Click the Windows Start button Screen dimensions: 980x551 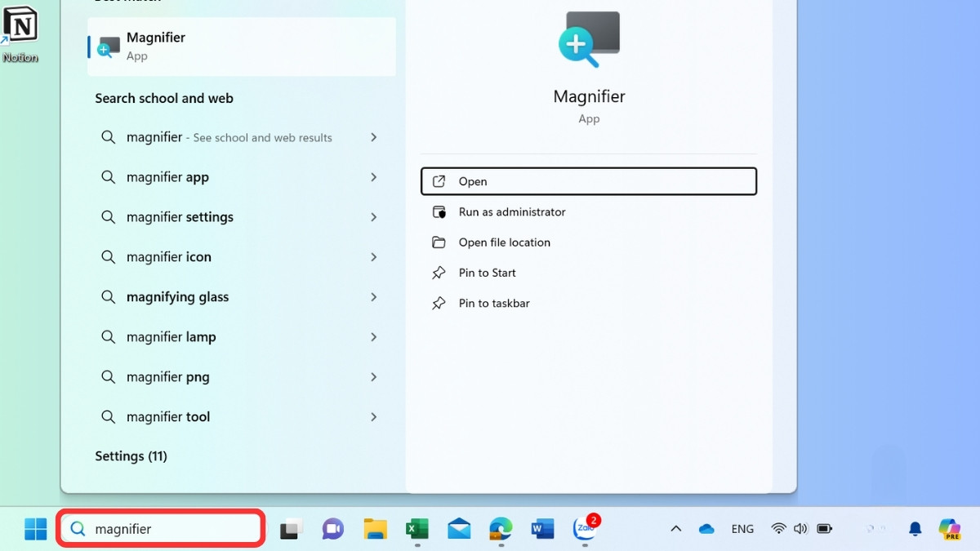36,529
